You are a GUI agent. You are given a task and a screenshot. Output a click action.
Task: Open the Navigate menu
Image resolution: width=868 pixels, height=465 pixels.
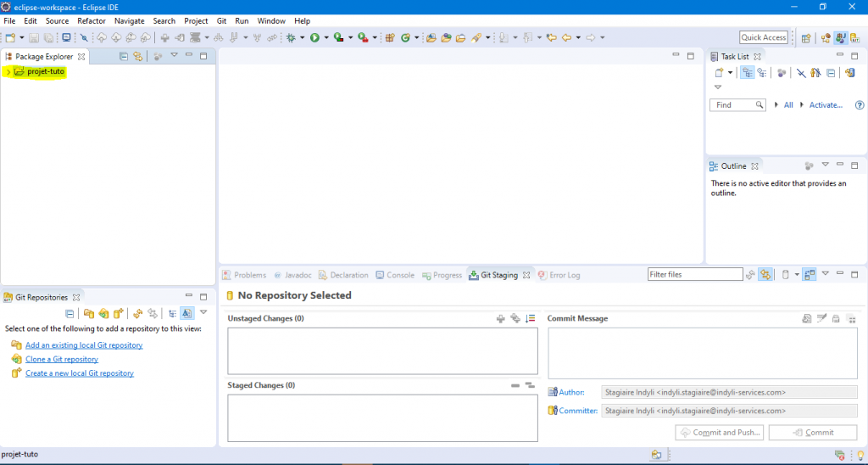pos(129,21)
